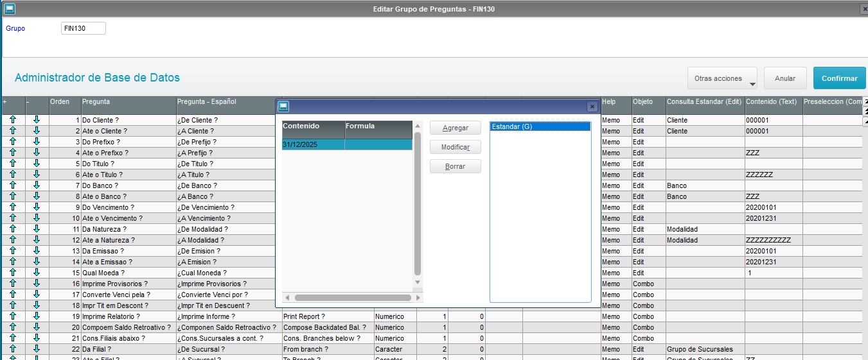Move 'Do Titulo ?' question down
This screenshot has height=360, width=868.
[x=37, y=164]
